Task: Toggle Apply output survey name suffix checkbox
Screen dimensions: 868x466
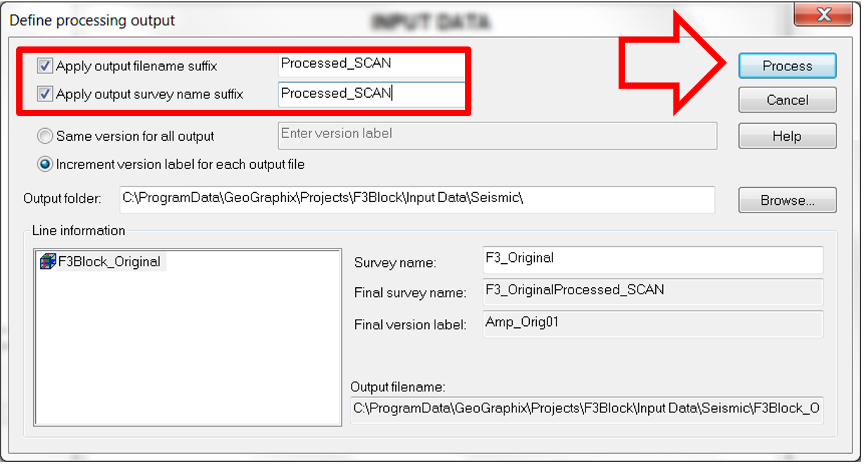Action: [x=45, y=94]
